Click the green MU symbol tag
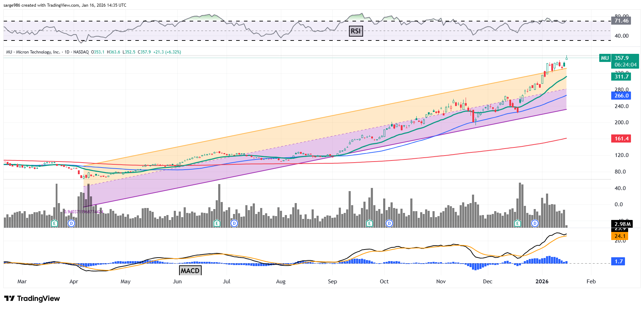The image size is (644, 309). tap(605, 58)
